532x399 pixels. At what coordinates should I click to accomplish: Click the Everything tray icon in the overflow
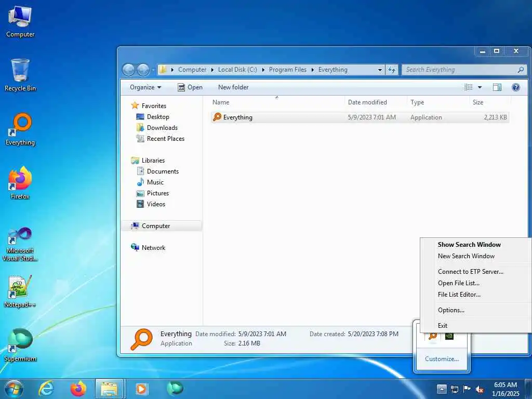coord(433,336)
